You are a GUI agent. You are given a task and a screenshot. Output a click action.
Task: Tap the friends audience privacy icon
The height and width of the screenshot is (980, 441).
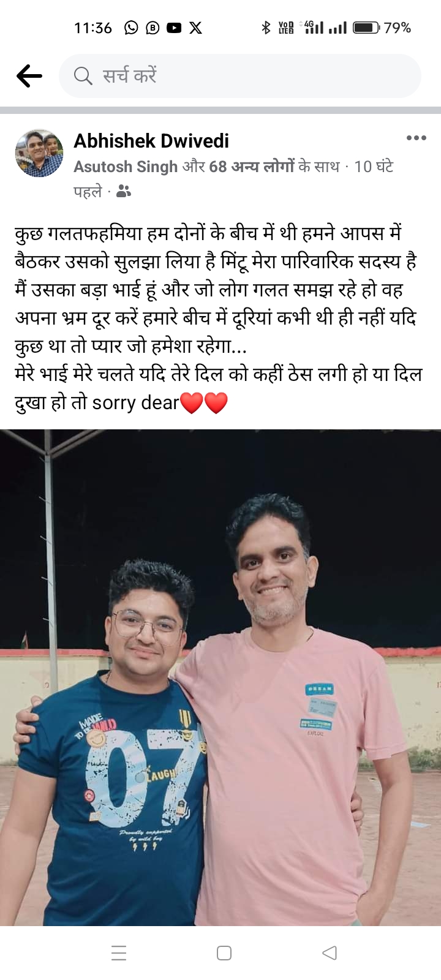pos(123,192)
